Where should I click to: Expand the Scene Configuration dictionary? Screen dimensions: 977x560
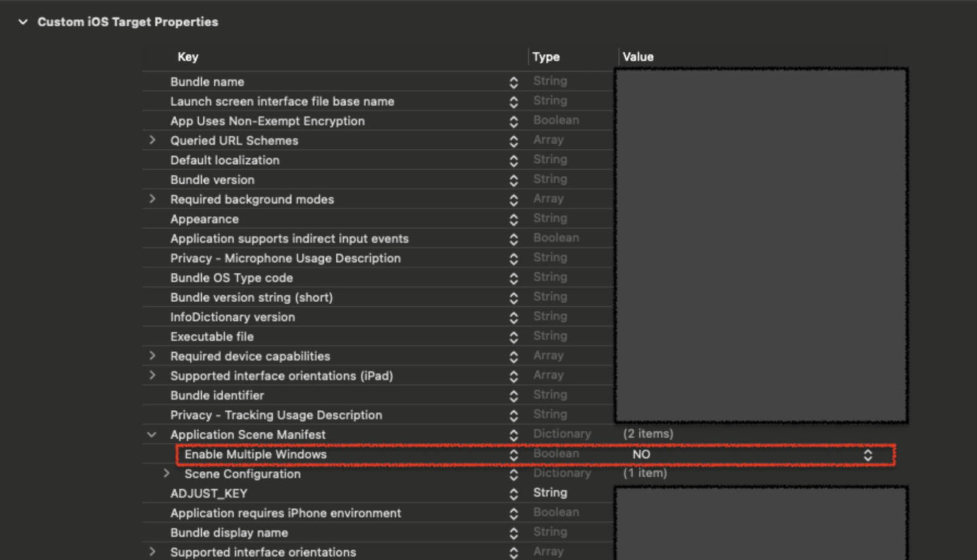pyautogui.click(x=166, y=474)
